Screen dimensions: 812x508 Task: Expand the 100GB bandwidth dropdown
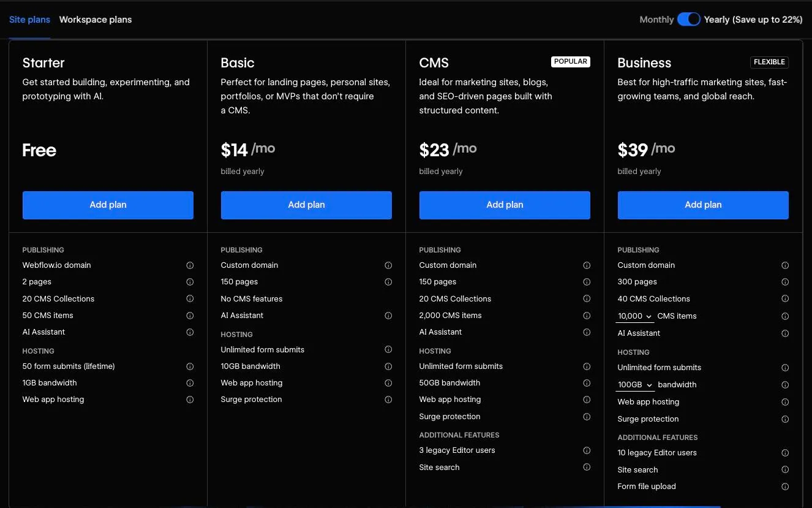pyautogui.click(x=636, y=385)
